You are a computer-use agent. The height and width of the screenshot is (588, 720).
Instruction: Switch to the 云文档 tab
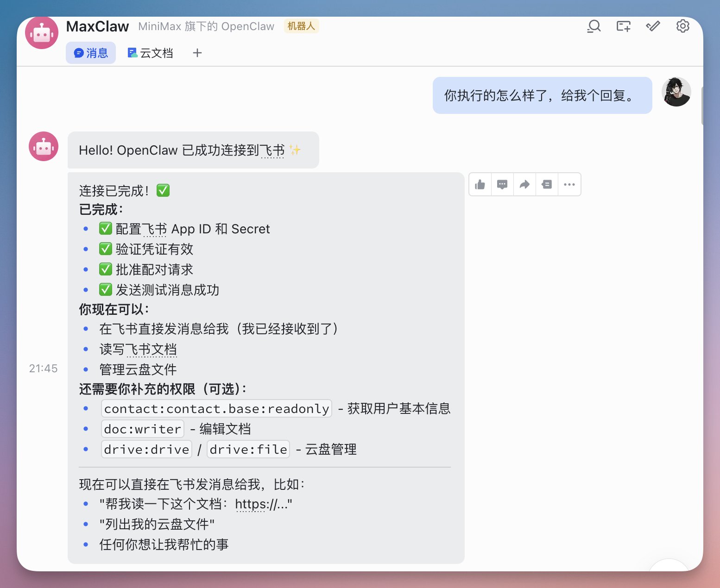pos(150,53)
